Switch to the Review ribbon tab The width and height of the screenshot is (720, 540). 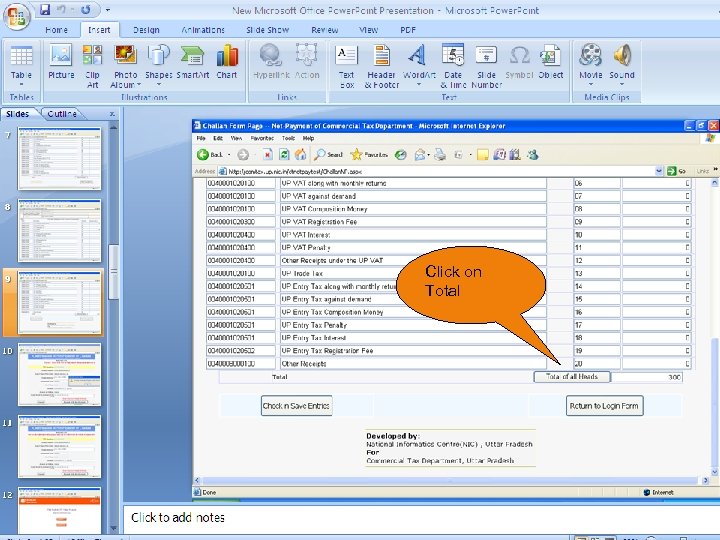tap(325, 30)
